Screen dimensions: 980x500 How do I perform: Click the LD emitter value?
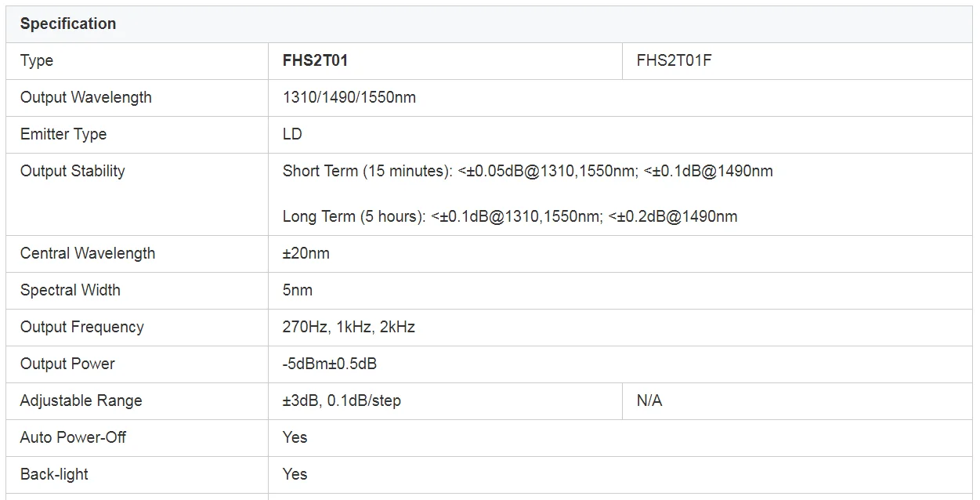point(292,134)
